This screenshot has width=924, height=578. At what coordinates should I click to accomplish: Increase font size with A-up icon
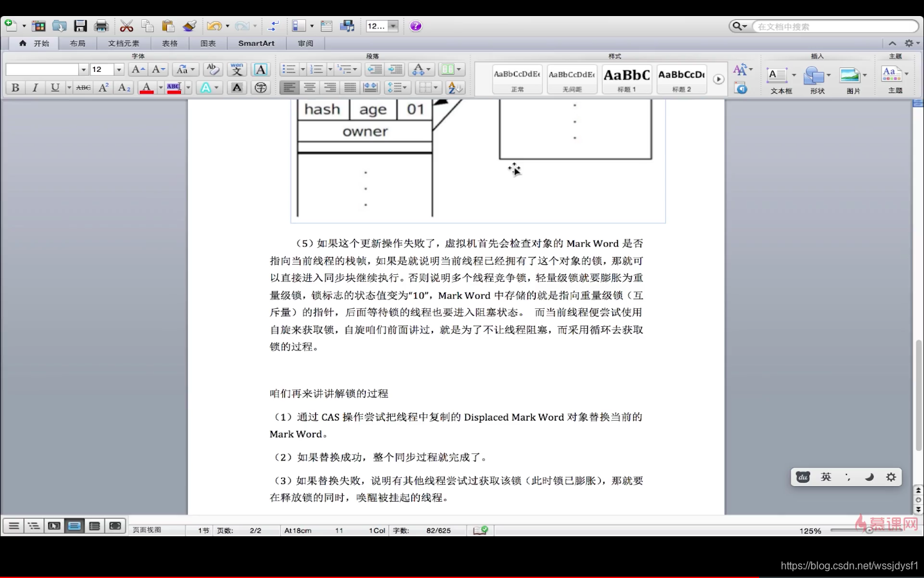(138, 69)
